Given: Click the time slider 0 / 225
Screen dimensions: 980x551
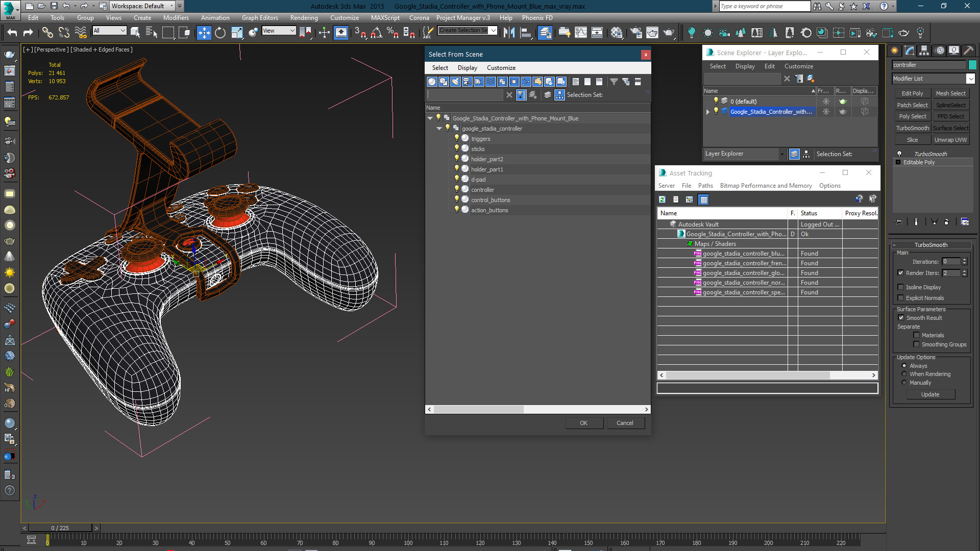Looking at the screenshot, I should 60,528.
